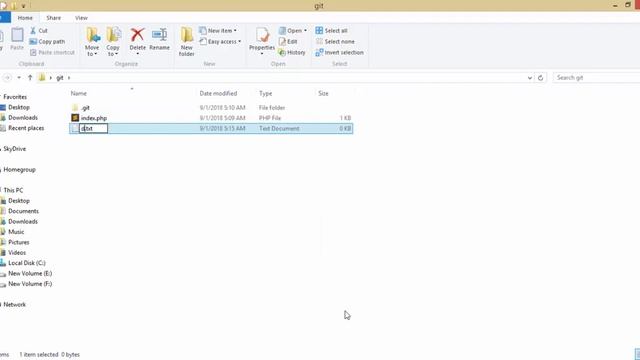Screen dimensions: 640x360
Task: Open Documents under This PC
Action: [x=23, y=211]
